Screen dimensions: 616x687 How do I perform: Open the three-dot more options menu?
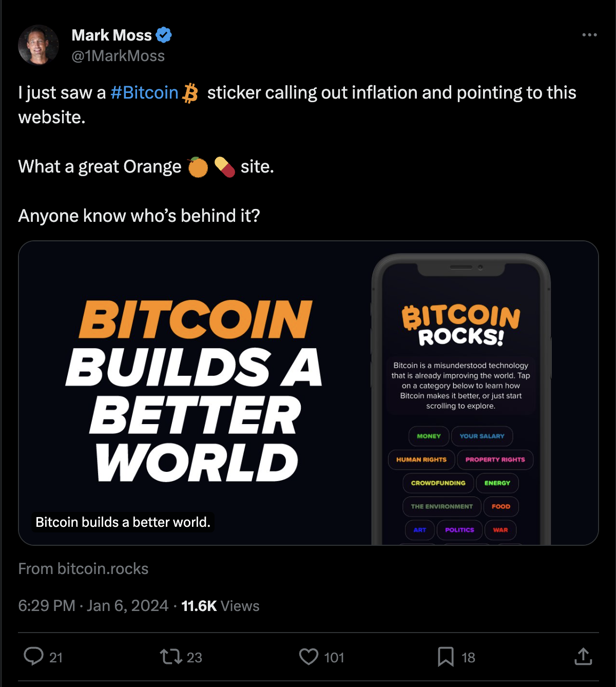589,35
